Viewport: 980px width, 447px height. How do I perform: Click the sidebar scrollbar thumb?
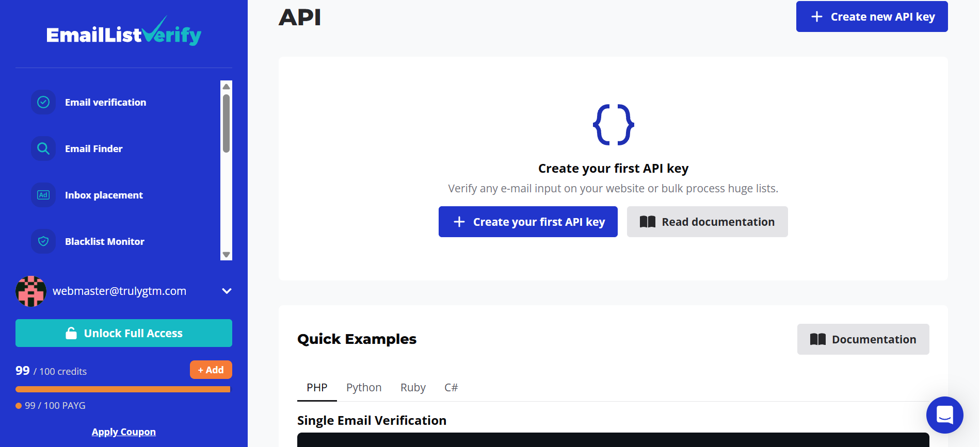click(x=226, y=123)
